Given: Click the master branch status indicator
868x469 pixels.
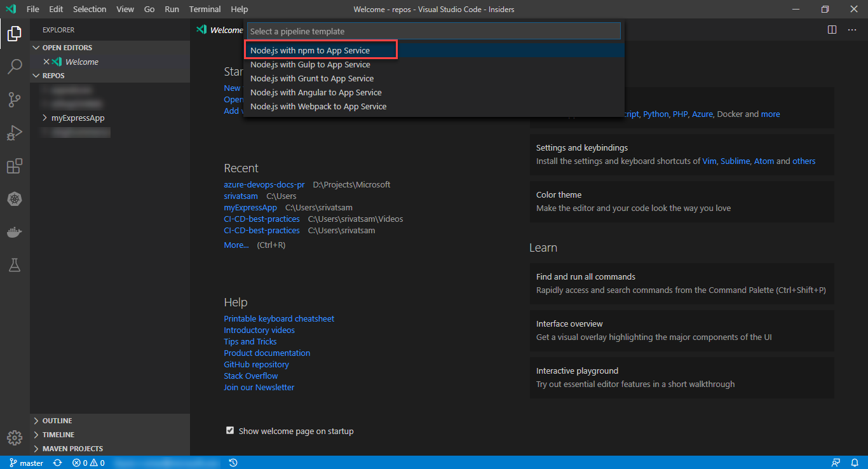Looking at the screenshot, I should tap(27, 463).
